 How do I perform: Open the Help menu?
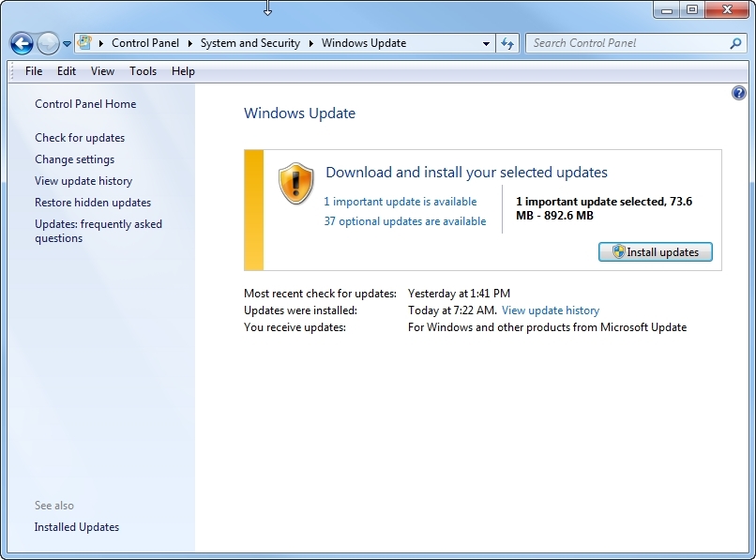tap(183, 71)
